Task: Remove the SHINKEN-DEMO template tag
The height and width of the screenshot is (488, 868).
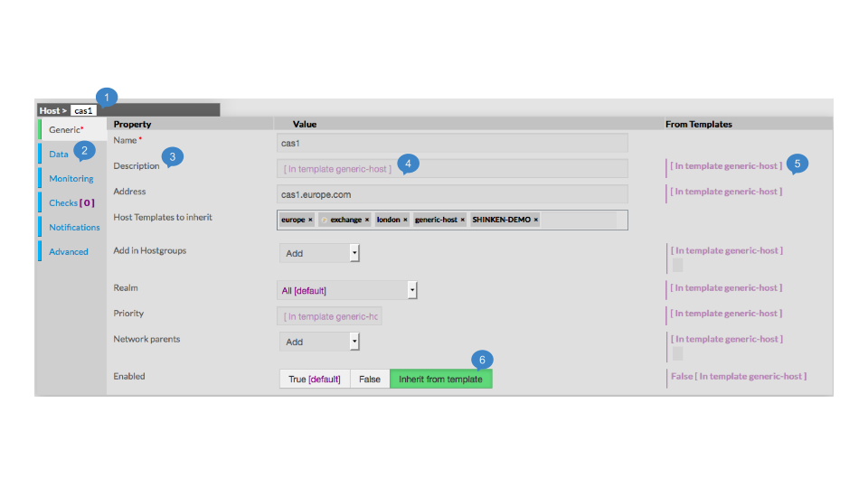Action: coord(535,220)
